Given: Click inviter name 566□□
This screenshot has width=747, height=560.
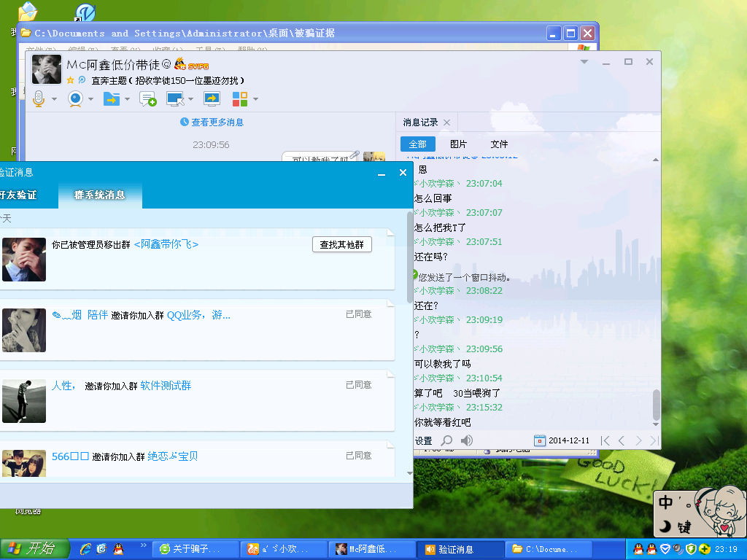Looking at the screenshot, I should (70, 456).
